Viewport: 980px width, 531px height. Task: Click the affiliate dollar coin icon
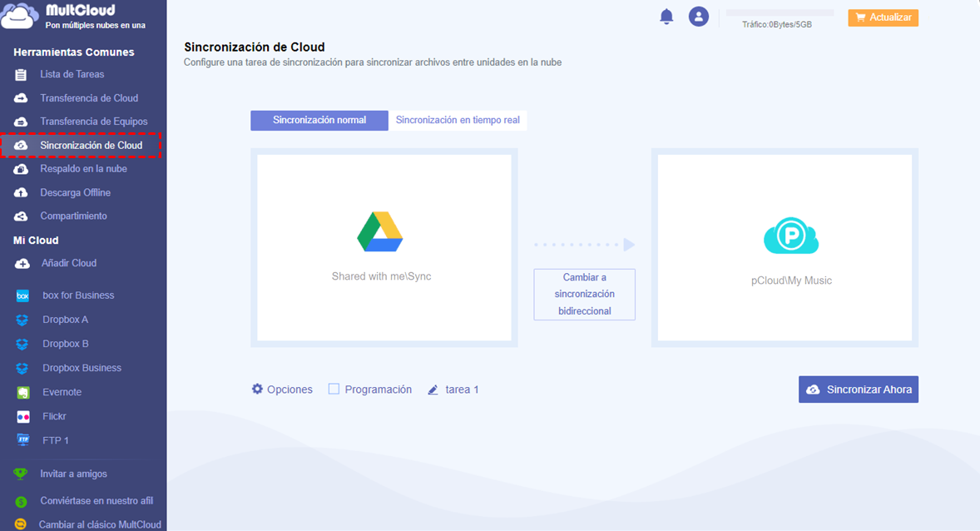21,502
